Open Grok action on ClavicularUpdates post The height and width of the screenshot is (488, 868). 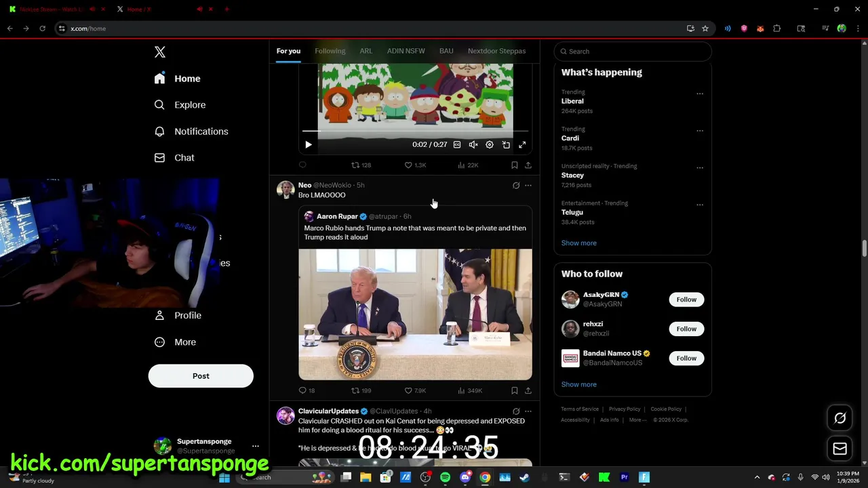516,411
